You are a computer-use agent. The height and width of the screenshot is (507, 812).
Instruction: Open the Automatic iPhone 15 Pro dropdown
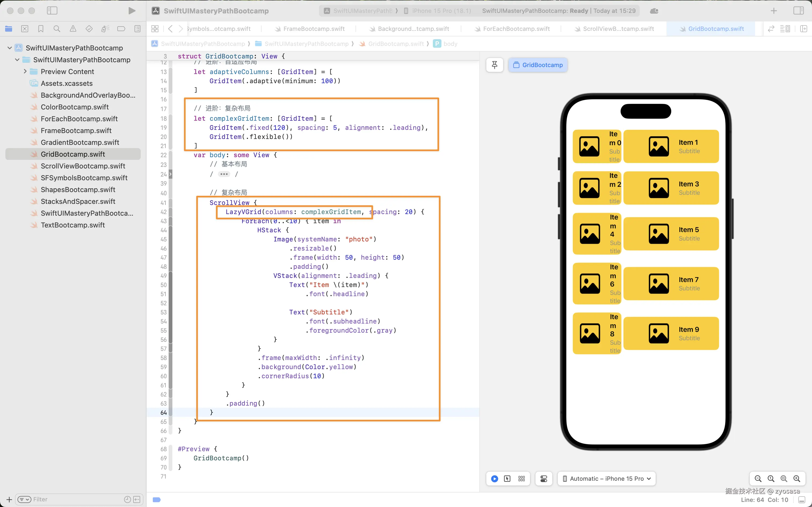click(607, 479)
